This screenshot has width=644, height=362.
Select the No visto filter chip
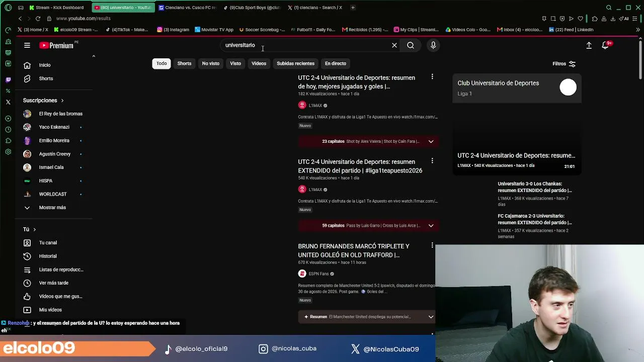click(211, 63)
